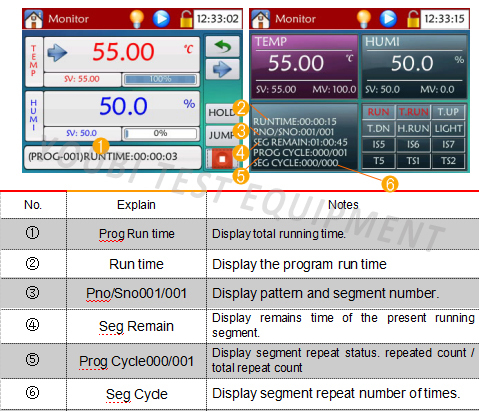
Task: Toggle the IS5 status indicator
Action: point(378,144)
